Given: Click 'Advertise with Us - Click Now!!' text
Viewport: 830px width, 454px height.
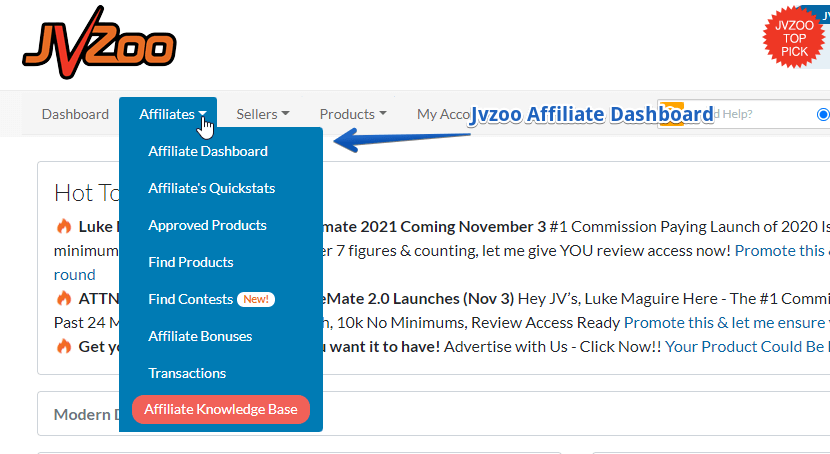Looking at the screenshot, I should coord(553,347).
